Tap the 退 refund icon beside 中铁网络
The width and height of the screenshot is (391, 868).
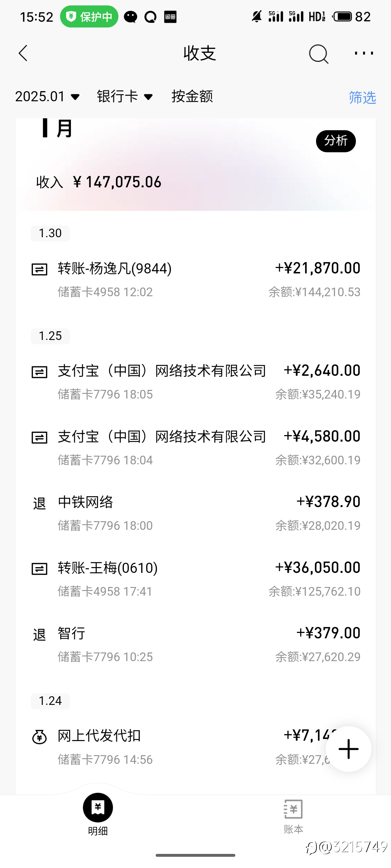[x=39, y=503]
